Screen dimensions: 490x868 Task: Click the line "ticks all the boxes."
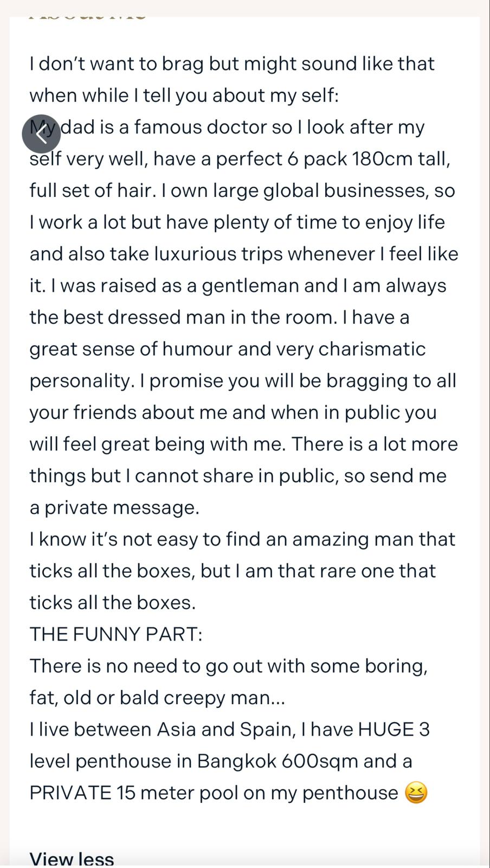pyautogui.click(x=112, y=603)
